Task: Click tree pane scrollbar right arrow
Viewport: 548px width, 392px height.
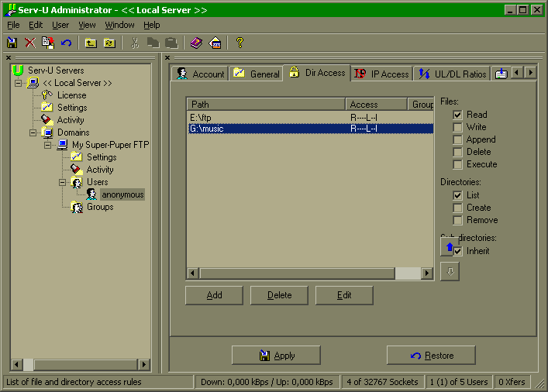Action: 143,365
